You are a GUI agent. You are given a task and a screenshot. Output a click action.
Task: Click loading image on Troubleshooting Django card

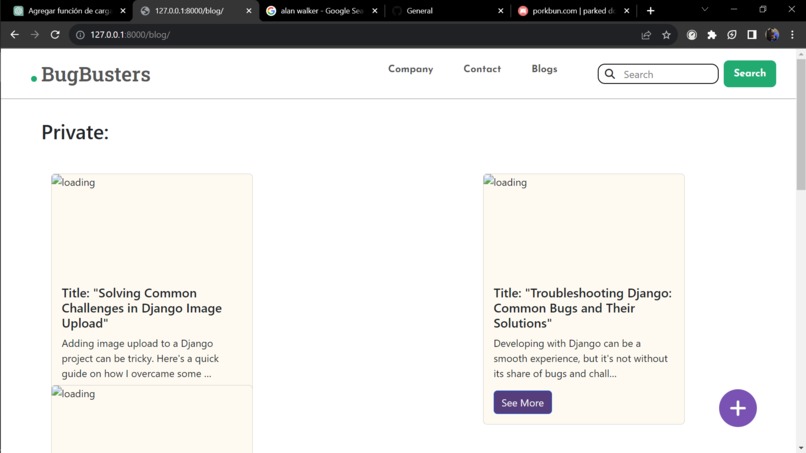pos(583,226)
